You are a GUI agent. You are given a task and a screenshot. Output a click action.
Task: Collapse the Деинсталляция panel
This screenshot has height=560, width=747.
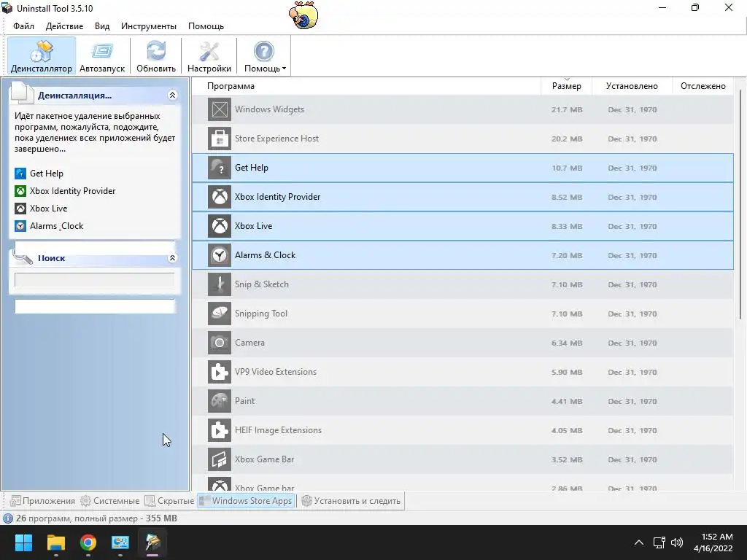tap(172, 96)
